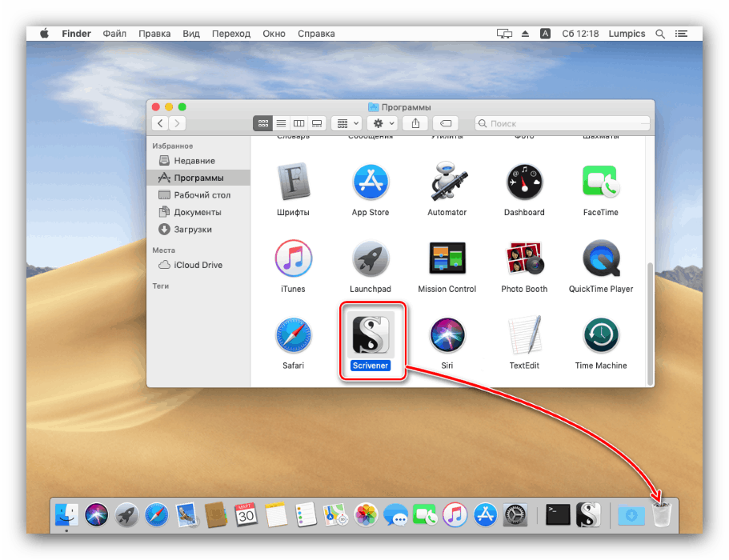
Task: Launch Siri from the Dock
Action: tap(96, 515)
